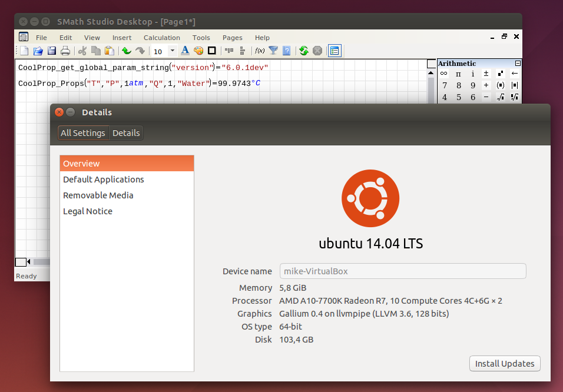Select Legal Notice in the sidebar
The width and height of the screenshot is (563, 392).
click(88, 211)
